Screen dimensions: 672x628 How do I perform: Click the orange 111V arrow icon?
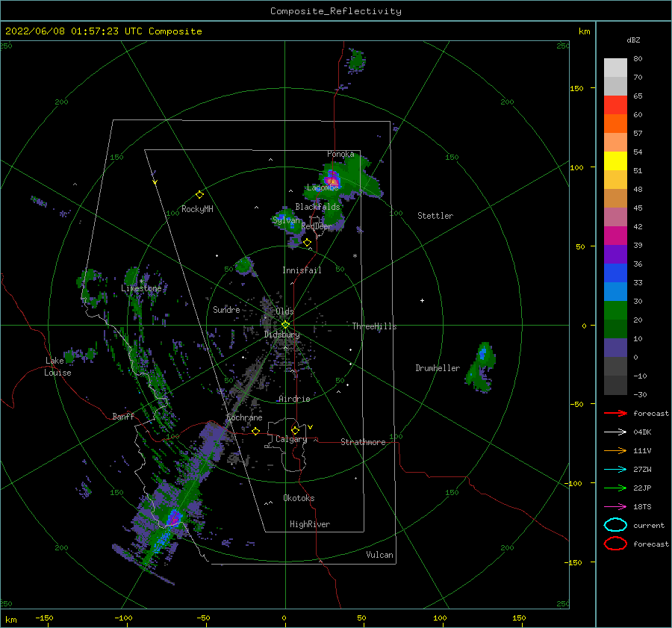pos(615,450)
